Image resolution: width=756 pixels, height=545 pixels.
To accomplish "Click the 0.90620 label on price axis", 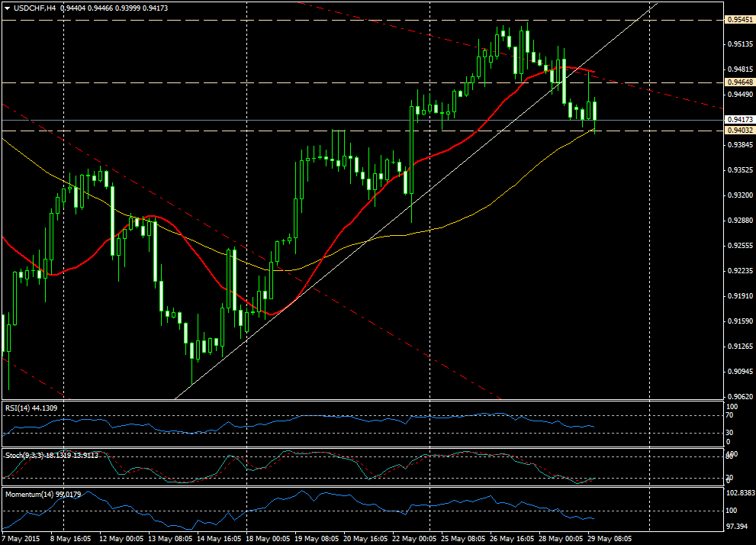I will 738,397.
